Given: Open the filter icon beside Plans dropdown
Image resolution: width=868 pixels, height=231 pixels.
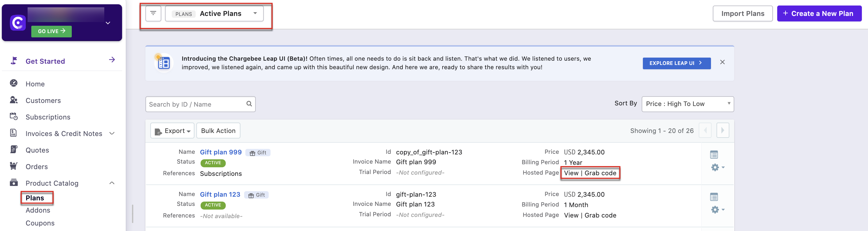Looking at the screenshot, I should 153,13.
